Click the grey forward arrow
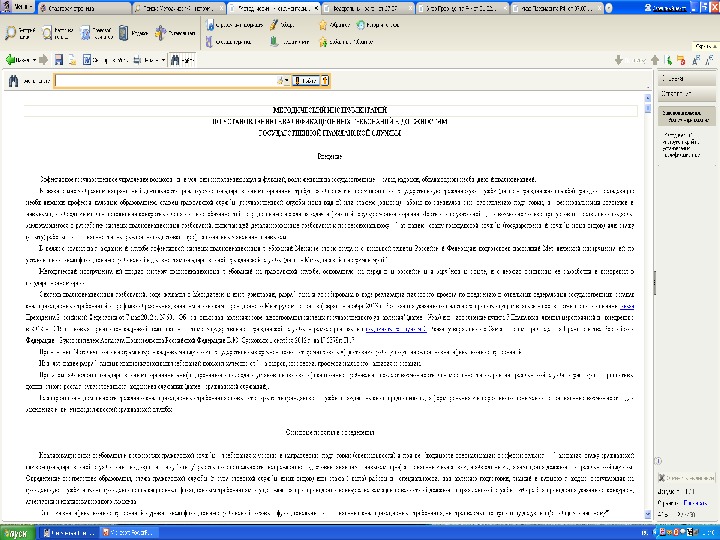The image size is (720, 540). (44, 59)
